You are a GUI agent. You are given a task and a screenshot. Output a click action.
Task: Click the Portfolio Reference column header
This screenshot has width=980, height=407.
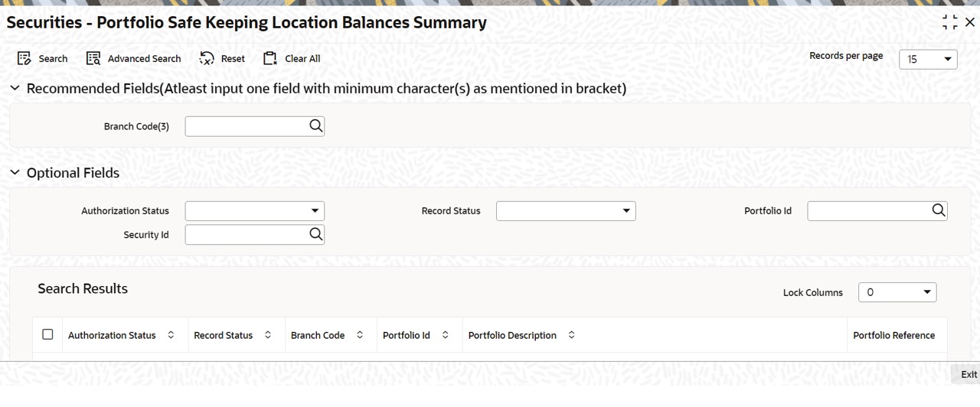[x=893, y=335]
